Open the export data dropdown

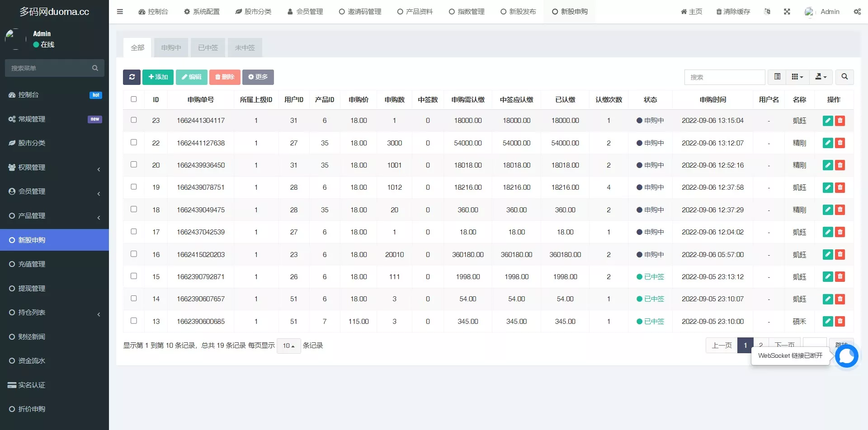point(821,77)
